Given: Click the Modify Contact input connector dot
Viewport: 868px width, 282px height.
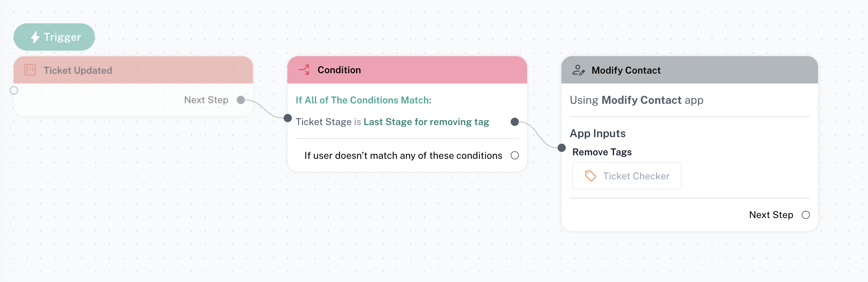Looking at the screenshot, I should 562,148.
